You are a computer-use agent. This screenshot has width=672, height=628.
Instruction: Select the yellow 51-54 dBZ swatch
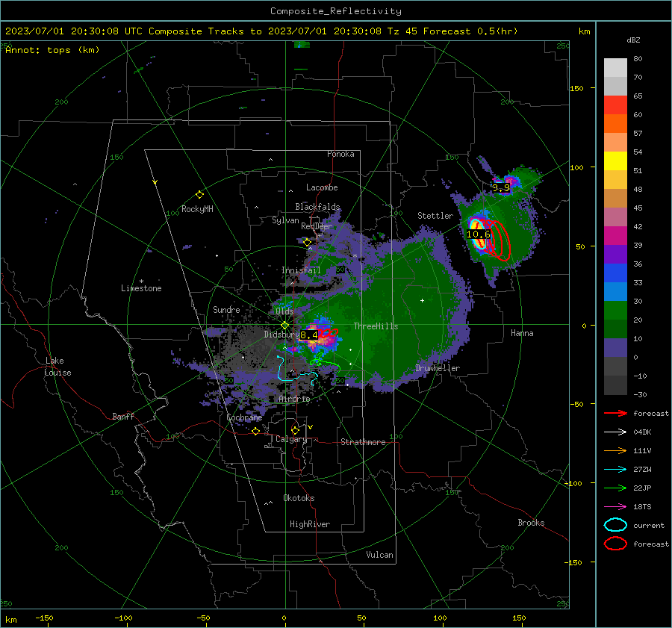click(615, 161)
